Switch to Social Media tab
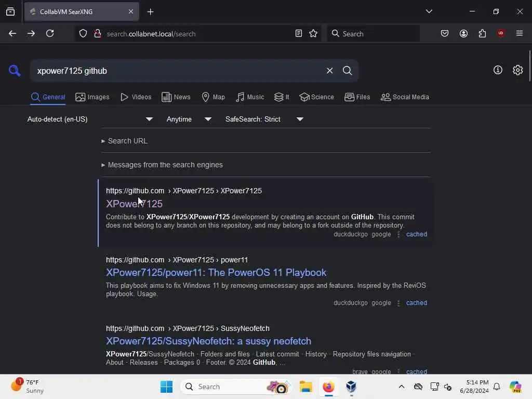Screen dimensions: 532x399 pyautogui.click(x=405, y=97)
